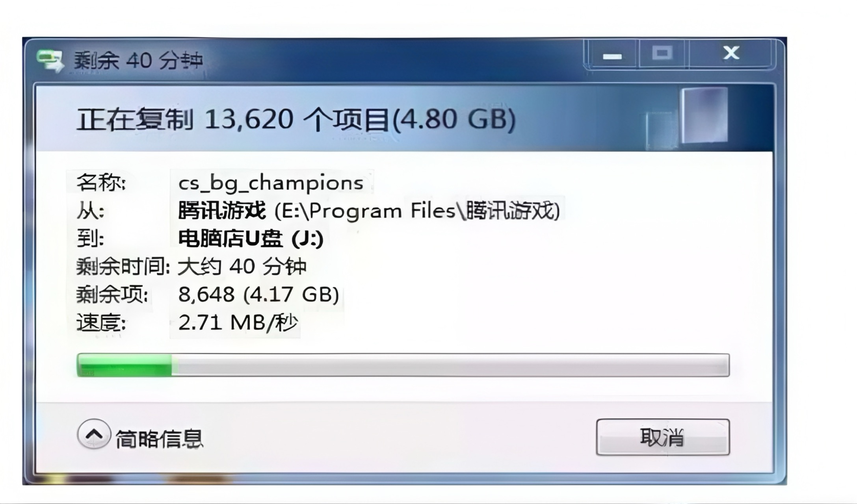The height and width of the screenshot is (504, 857).
Task: Click the 简略信息 label
Action: point(159,439)
